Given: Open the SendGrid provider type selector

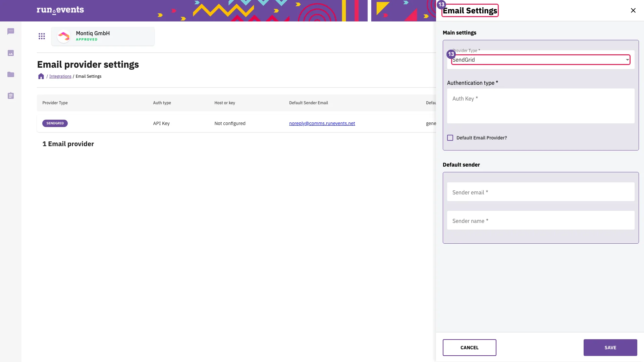Looking at the screenshot, I should click(541, 60).
